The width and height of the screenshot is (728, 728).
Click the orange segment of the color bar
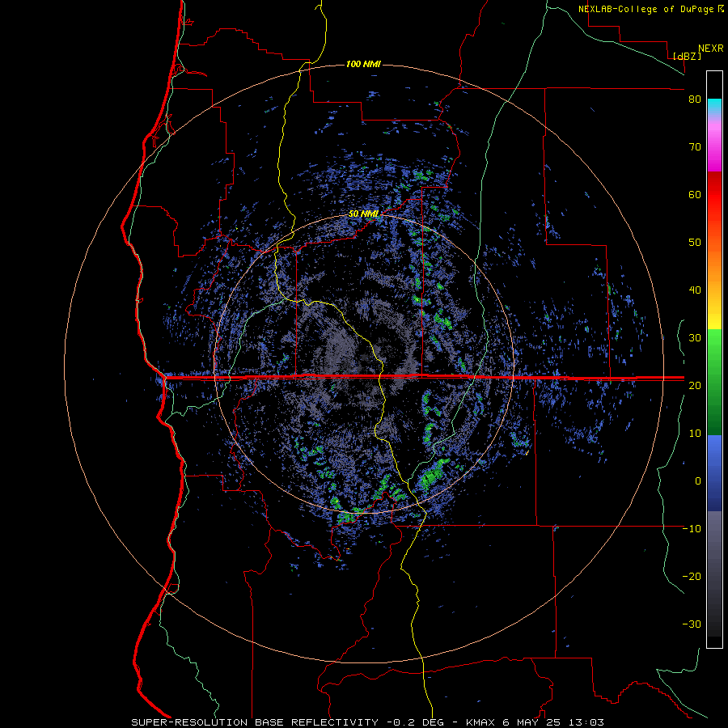coord(714,260)
